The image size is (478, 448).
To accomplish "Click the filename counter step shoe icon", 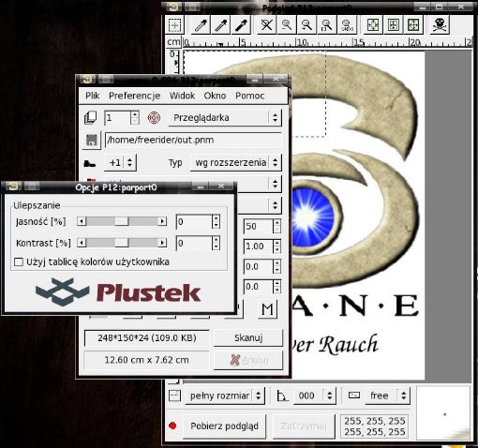I will (90, 163).
